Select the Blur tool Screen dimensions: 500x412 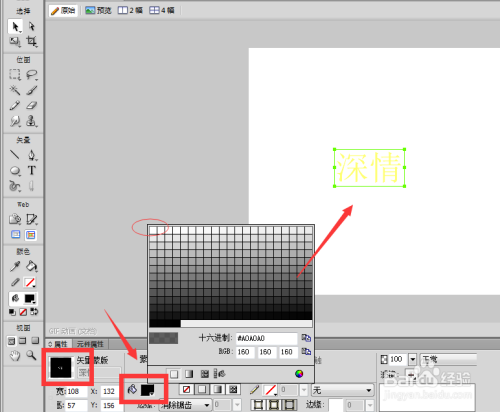coord(15,121)
